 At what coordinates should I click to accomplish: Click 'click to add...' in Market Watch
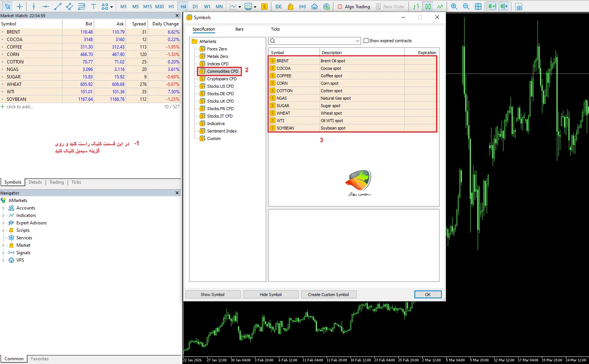[20, 107]
